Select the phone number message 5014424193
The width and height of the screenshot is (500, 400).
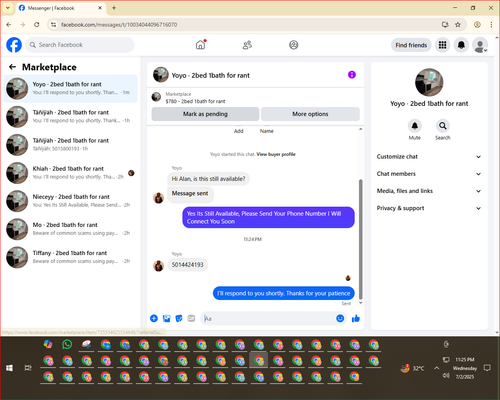click(187, 265)
